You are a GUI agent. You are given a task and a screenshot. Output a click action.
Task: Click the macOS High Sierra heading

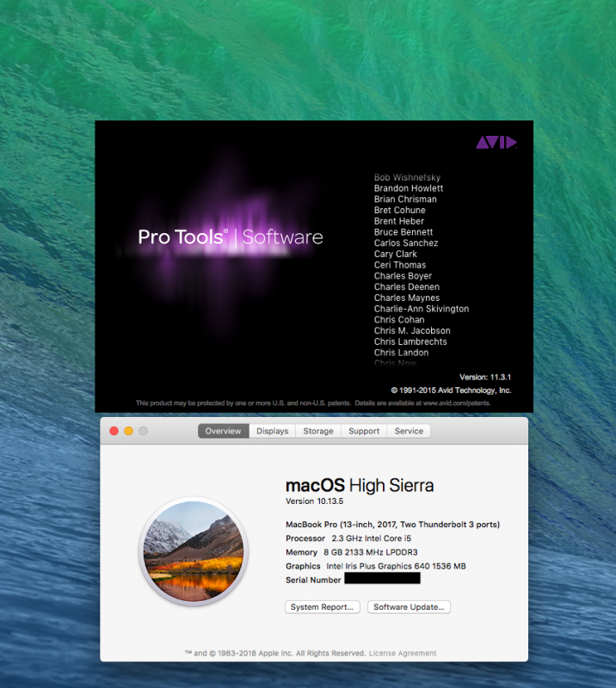click(360, 485)
